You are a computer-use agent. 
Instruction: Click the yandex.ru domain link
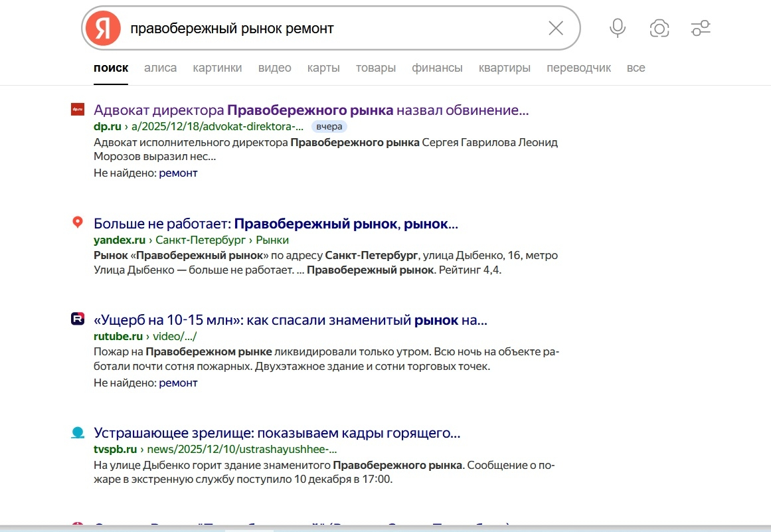pos(120,240)
